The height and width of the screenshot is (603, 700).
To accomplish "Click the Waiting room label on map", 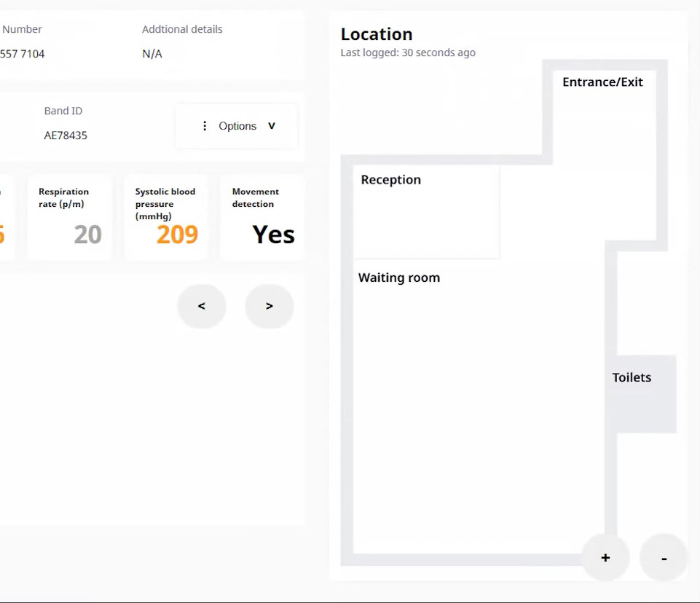I will (x=399, y=277).
